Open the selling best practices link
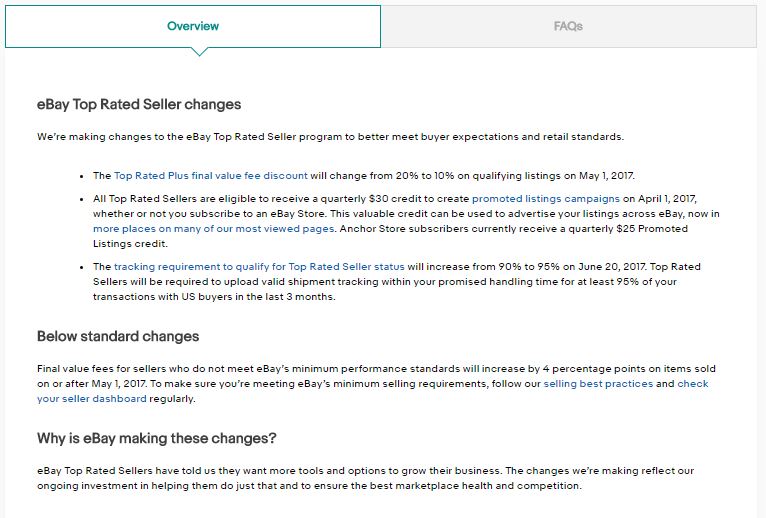 click(598, 384)
